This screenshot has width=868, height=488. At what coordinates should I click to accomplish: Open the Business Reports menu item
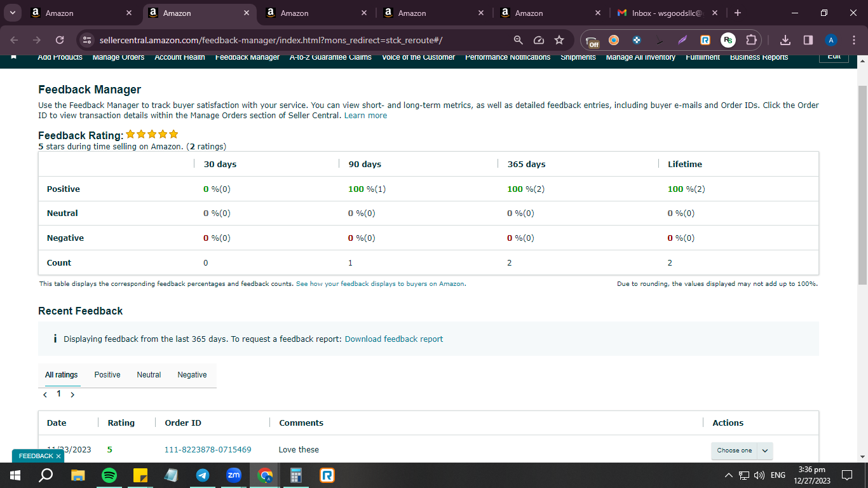(759, 57)
